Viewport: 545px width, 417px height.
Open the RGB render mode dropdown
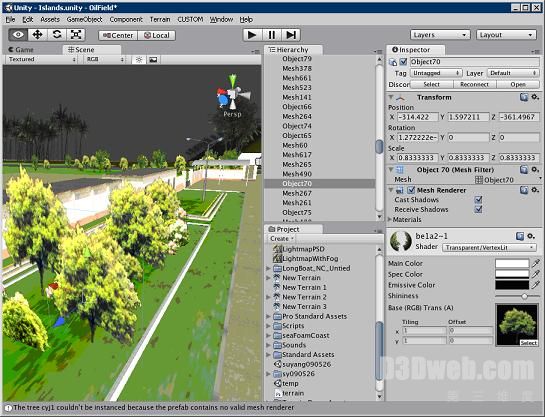pos(105,59)
